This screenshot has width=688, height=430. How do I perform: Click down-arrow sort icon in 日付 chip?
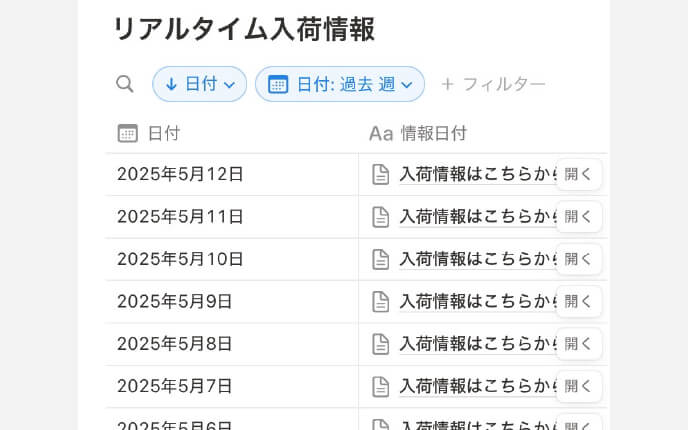point(172,84)
